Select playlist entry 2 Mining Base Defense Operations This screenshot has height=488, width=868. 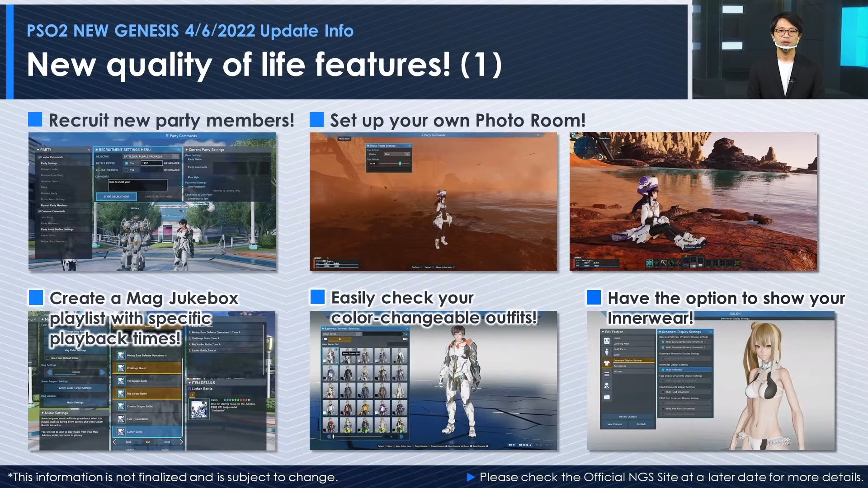pos(226,332)
